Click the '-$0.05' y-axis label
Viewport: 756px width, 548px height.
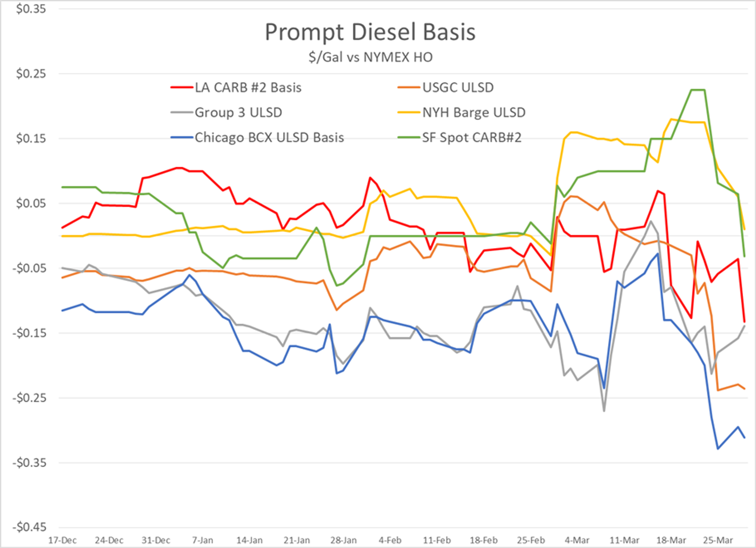coord(29,268)
